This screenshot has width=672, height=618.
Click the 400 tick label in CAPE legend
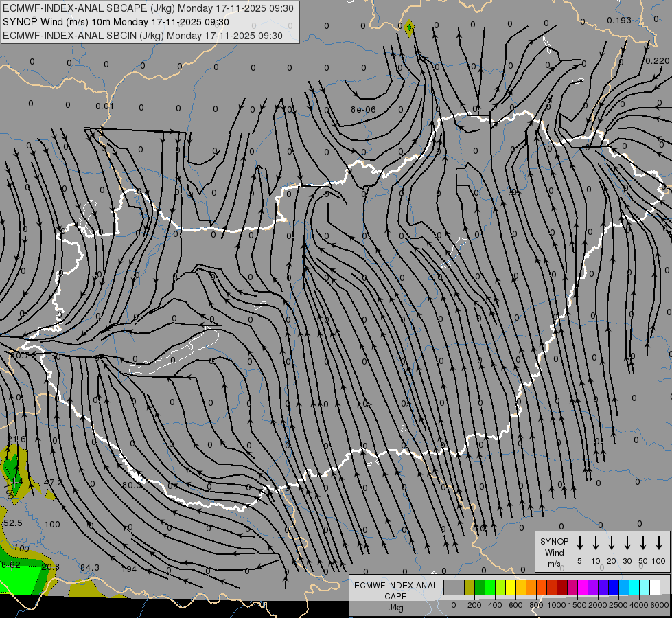click(495, 605)
